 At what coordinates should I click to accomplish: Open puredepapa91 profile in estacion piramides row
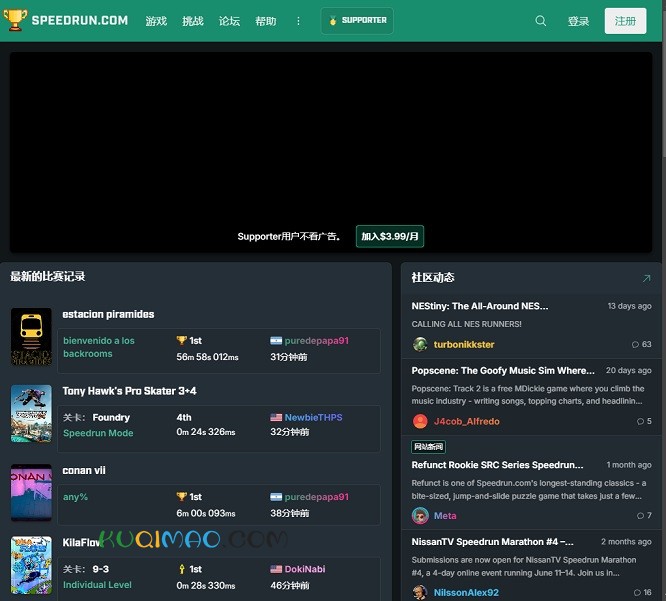coord(316,341)
